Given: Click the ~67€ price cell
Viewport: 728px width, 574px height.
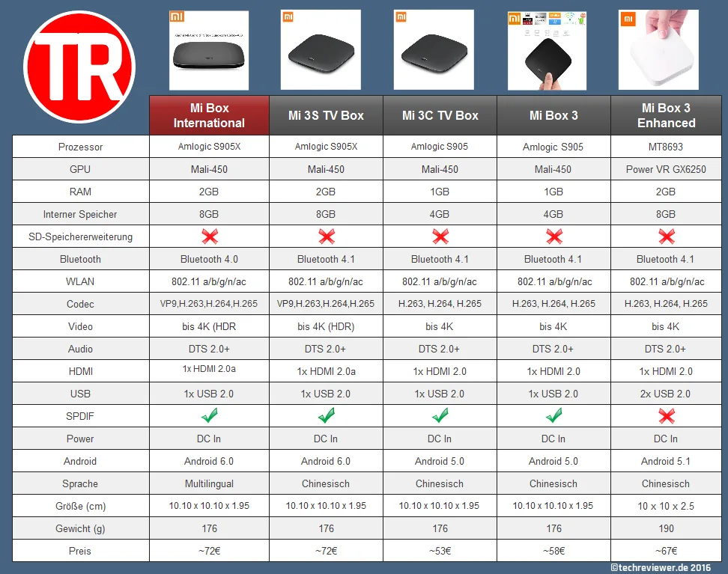Looking at the screenshot, I should (666, 551).
